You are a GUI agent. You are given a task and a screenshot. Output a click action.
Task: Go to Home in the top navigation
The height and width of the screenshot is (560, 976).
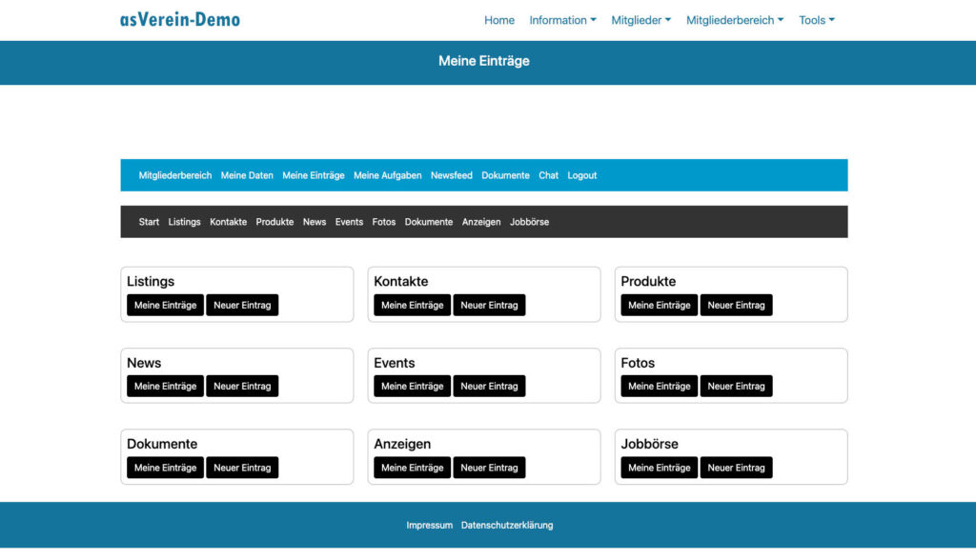coord(498,20)
